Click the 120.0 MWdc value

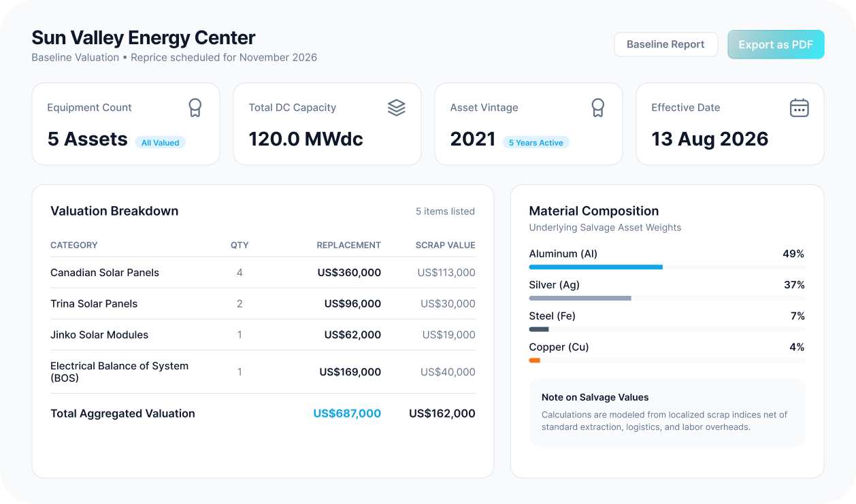tap(306, 139)
